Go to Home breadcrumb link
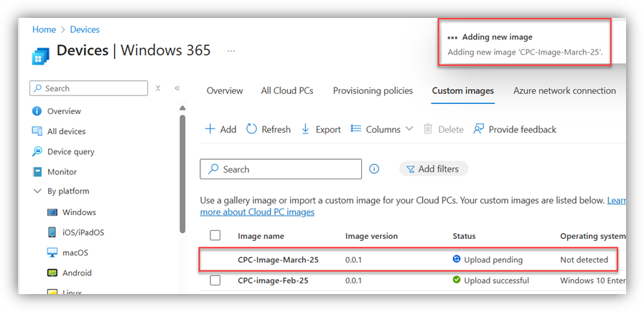This screenshot has height=312, width=644. 44,29
